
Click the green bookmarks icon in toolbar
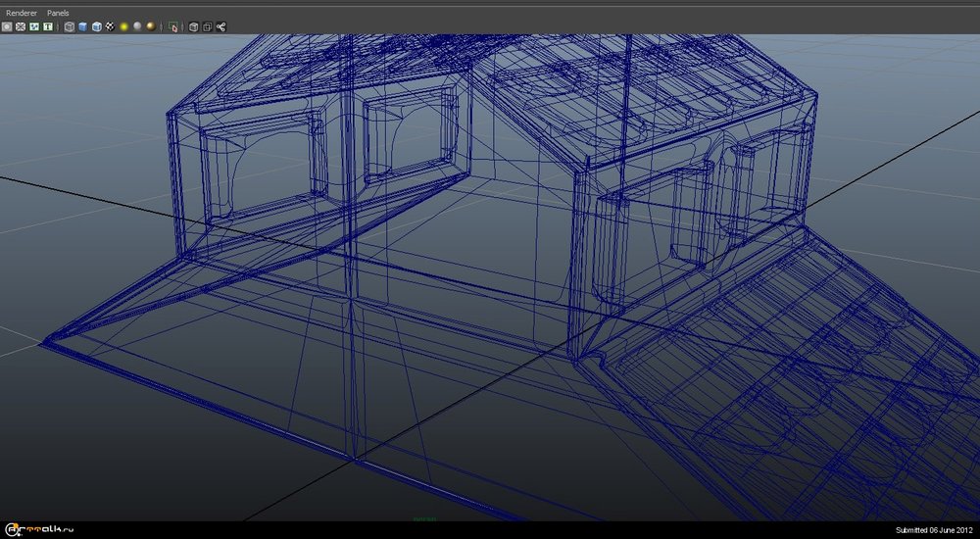(34, 27)
